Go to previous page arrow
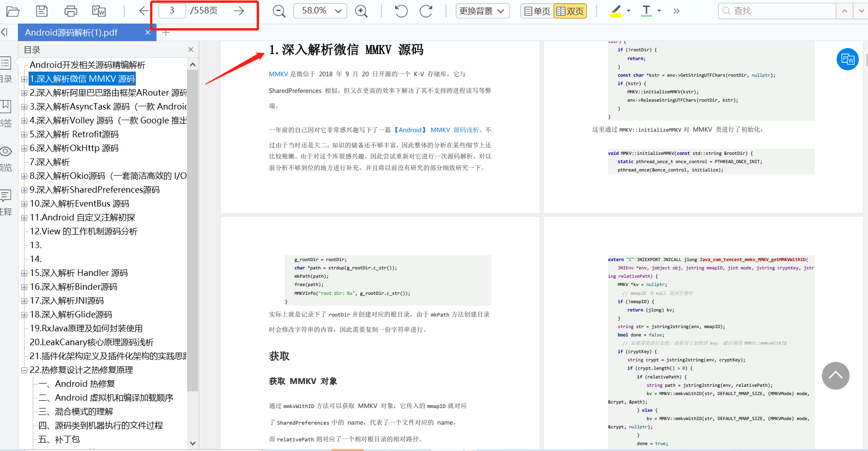 [x=144, y=11]
